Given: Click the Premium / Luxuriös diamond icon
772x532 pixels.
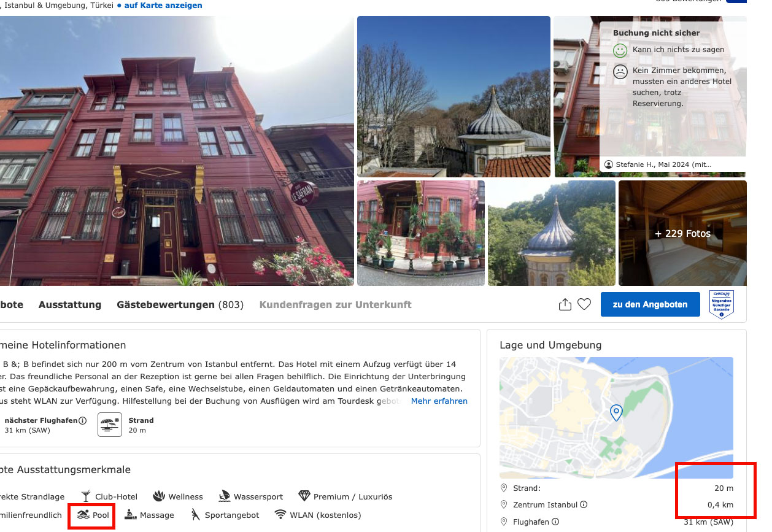Looking at the screenshot, I should point(304,496).
